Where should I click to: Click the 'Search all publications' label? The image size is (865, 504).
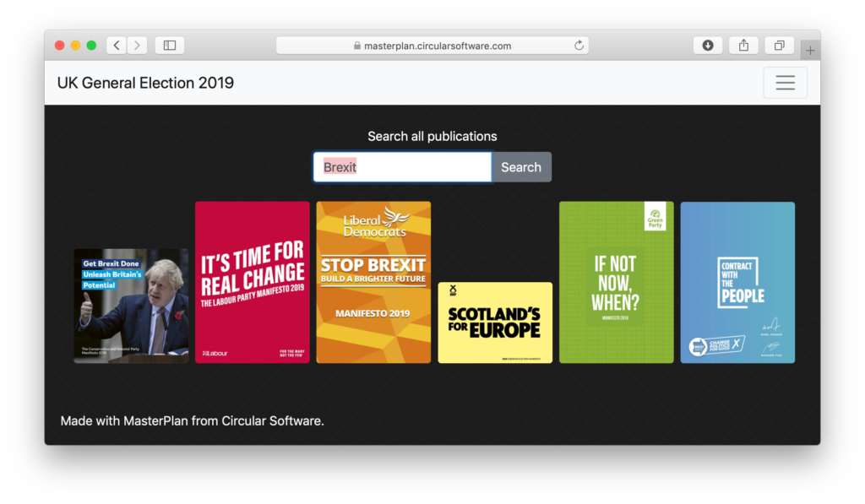(x=432, y=136)
